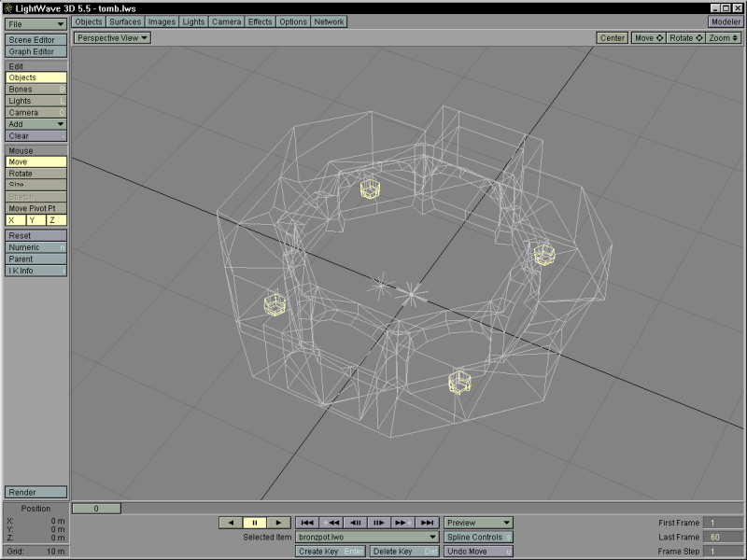Jump to the last frame transport icon

(x=429, y=523)
